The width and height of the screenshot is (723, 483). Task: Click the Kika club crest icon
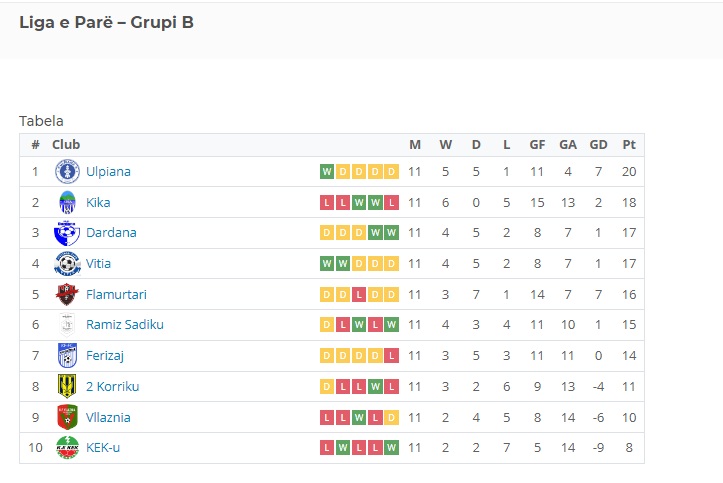click(67, 202)
